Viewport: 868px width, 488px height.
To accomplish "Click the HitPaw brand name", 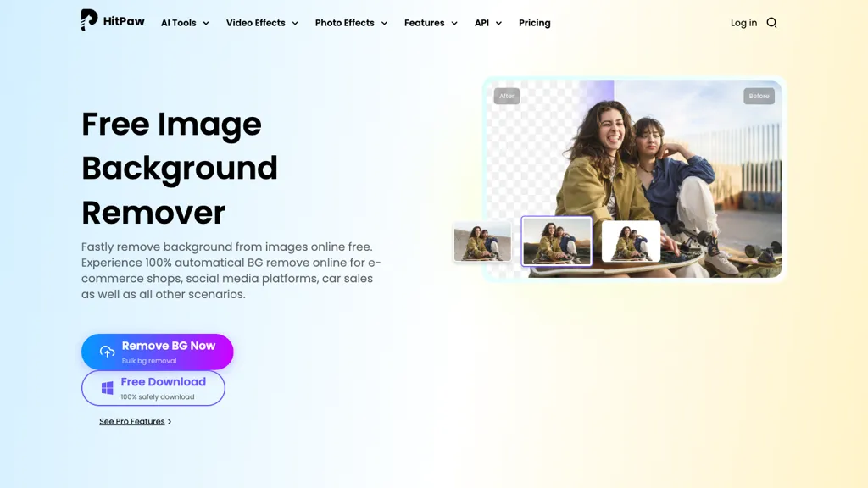I will [x=124, y=21].
